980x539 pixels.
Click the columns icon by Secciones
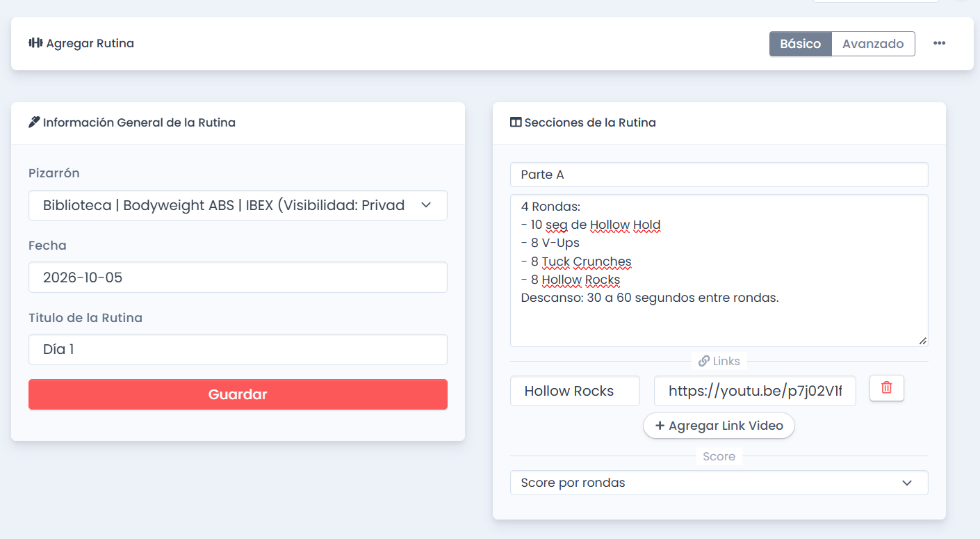(x=516, y=122)
